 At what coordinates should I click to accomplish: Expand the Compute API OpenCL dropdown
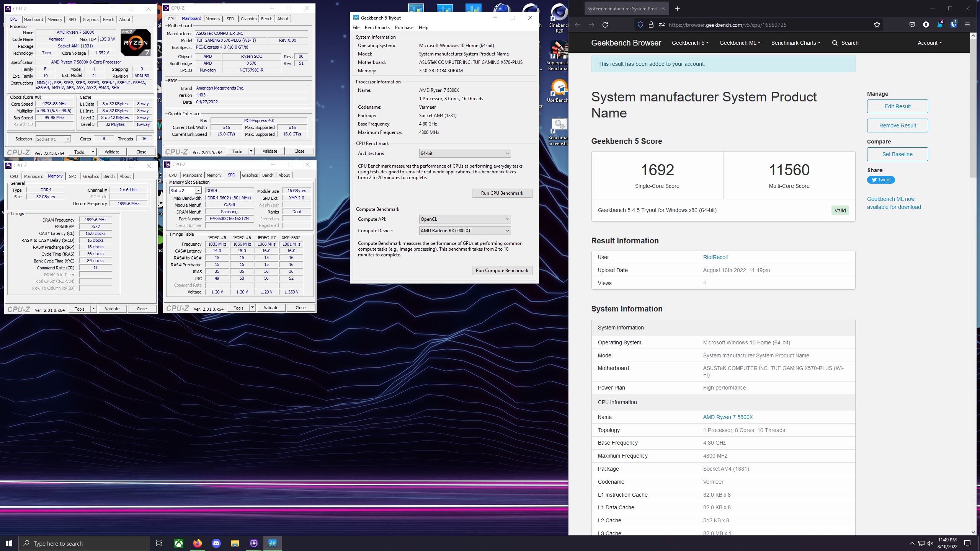(x=465, y=219)
